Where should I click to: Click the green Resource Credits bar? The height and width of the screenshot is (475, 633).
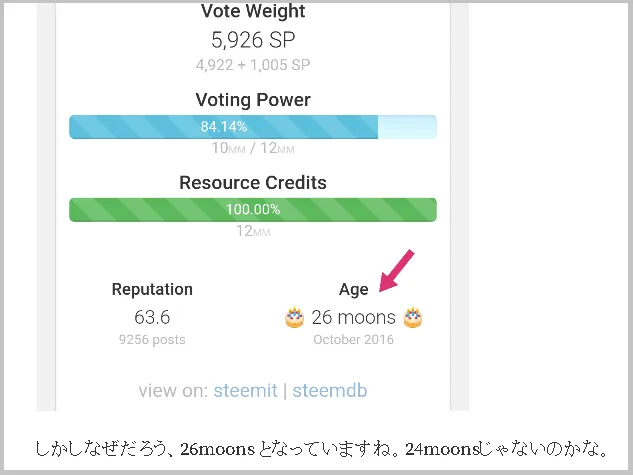coord(253,209)
